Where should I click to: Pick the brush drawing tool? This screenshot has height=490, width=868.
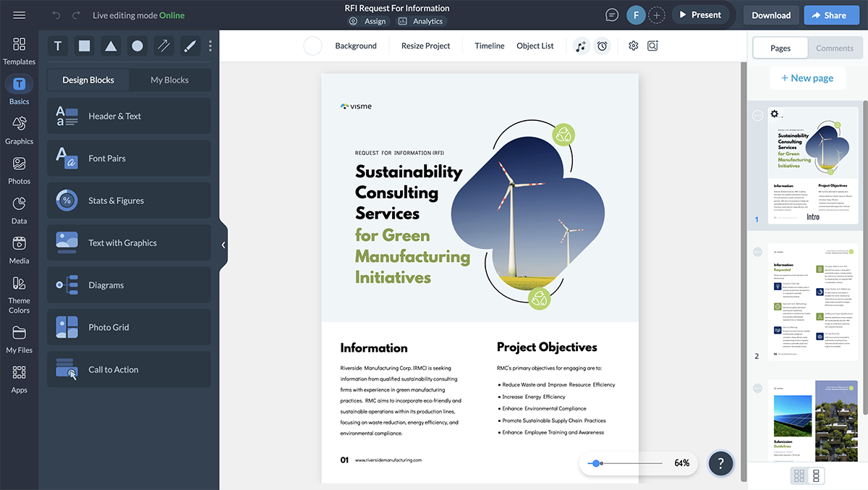[190, 46]
